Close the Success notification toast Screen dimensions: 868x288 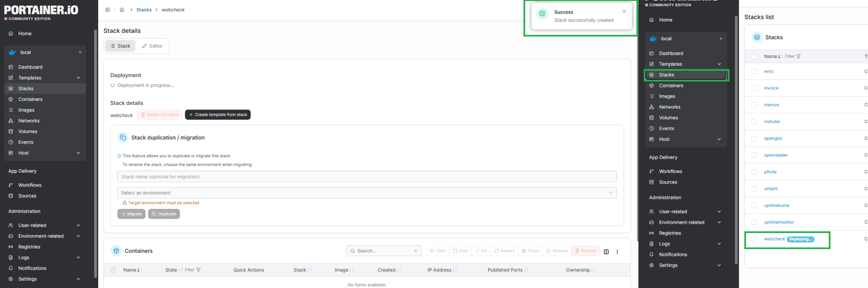pos(624,12)
